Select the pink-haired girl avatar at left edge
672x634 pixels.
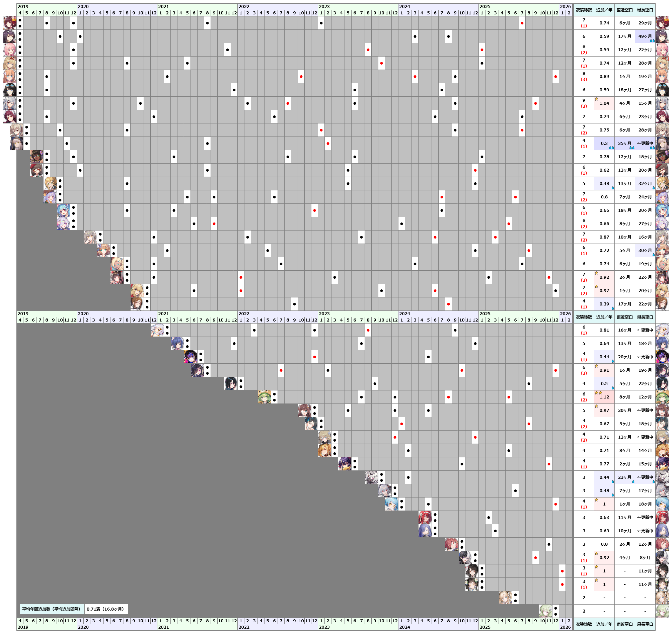click(x=10, y=50)
